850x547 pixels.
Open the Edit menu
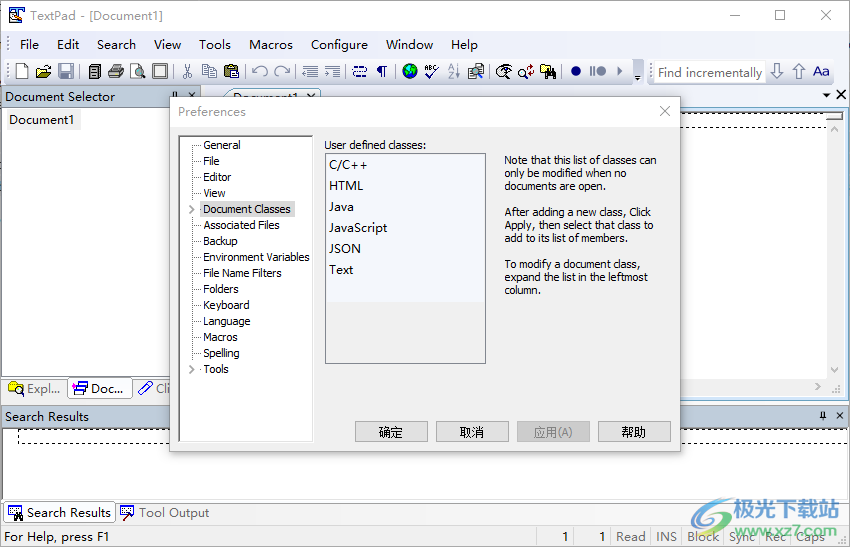(x=68, y=45)
